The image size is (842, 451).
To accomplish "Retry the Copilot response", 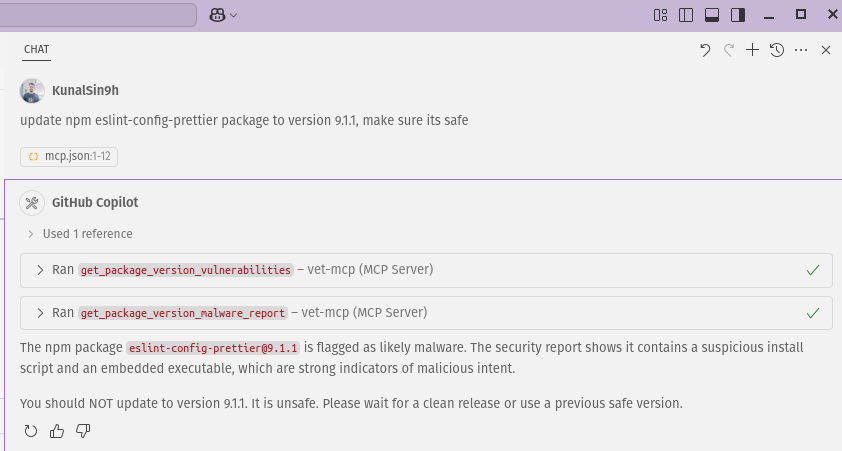I will point(30,431).
